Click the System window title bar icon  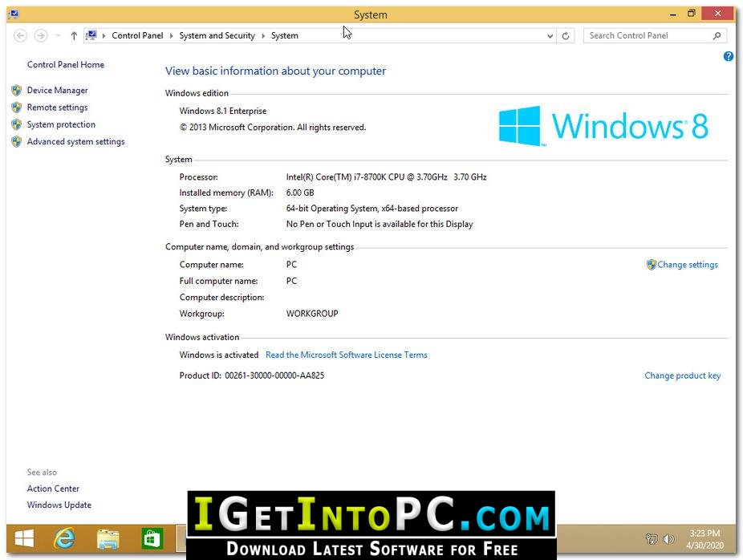pos(14,14)
